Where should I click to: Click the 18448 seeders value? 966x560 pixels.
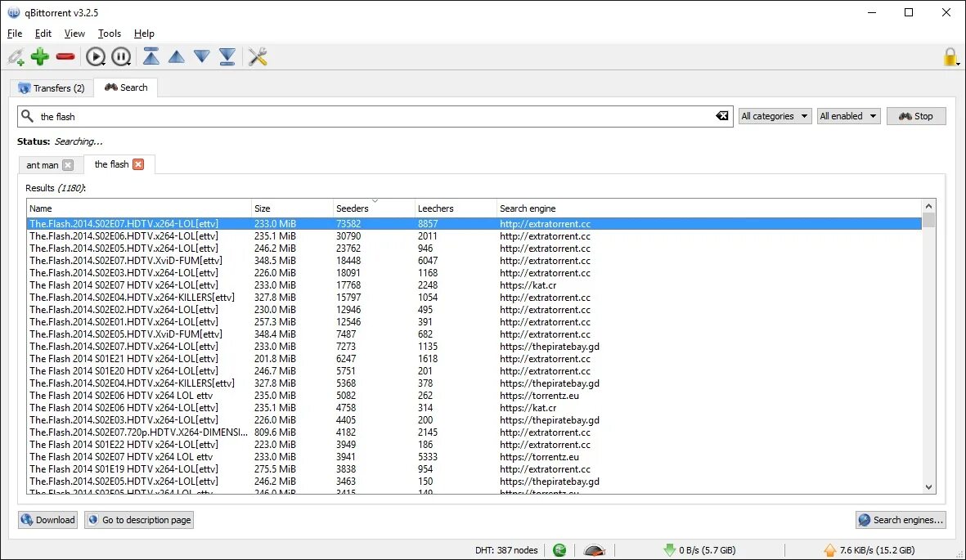(348, 261)
